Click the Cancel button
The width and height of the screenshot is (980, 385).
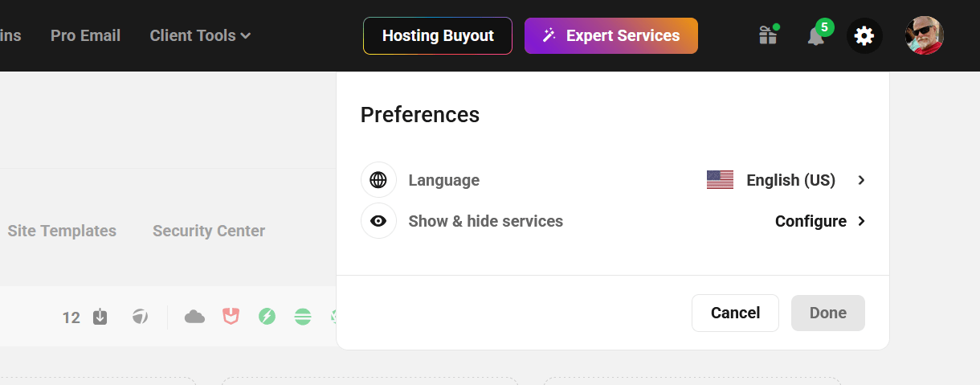(735, 313)
